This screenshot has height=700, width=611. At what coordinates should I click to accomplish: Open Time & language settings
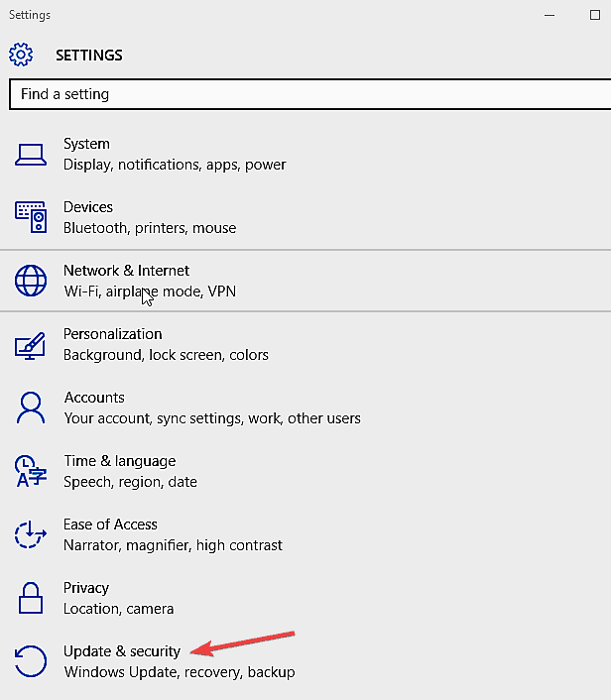[305, 471]
